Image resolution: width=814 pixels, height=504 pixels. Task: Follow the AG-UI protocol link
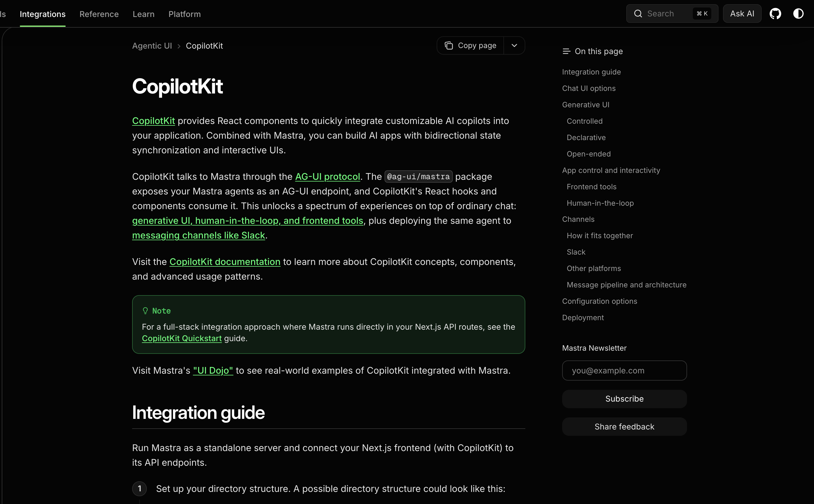click(x=328, y=177)
